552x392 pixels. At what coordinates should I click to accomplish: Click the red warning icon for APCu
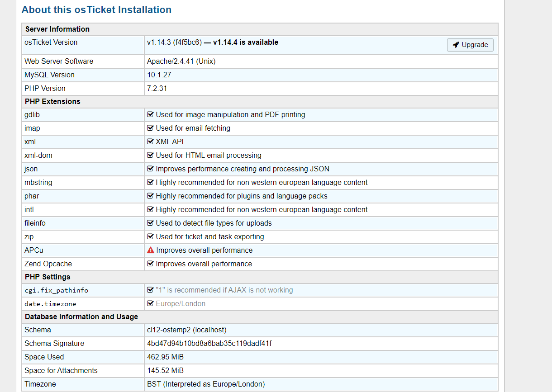pos(151,250)
